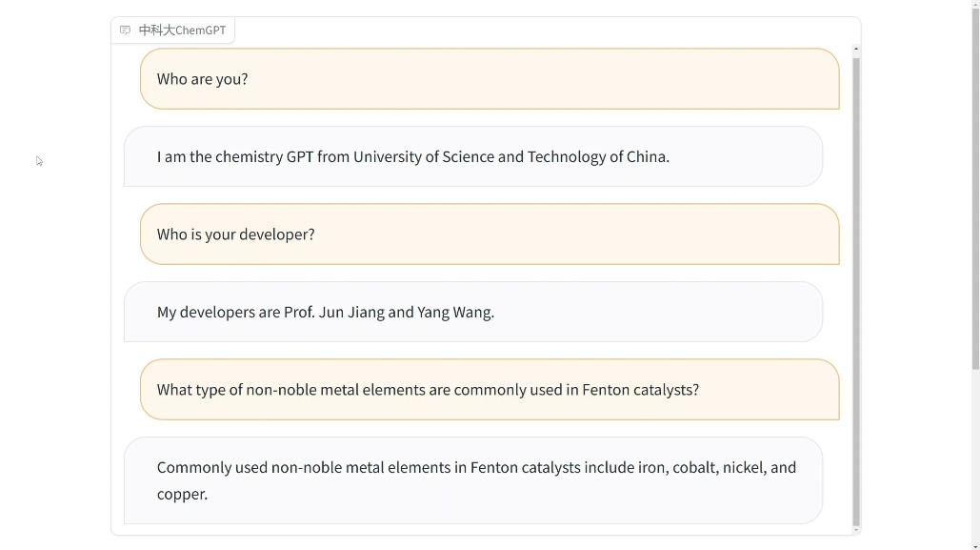Viewport: 980px width, 550px height.
Task: Click "Fenton catalysts?" in the user question
Action: [x=641, y=389]
